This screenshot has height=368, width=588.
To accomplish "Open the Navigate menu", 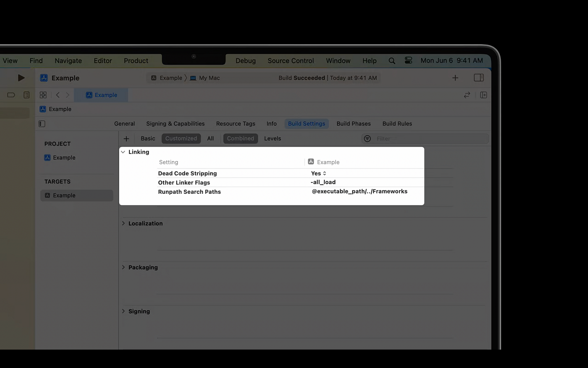I will click(x=68, y=61).
